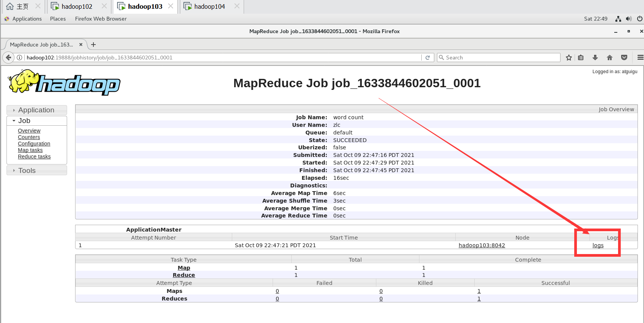Open the Firefox Web Browser menu
644x323 pixels.
(101, 19)
